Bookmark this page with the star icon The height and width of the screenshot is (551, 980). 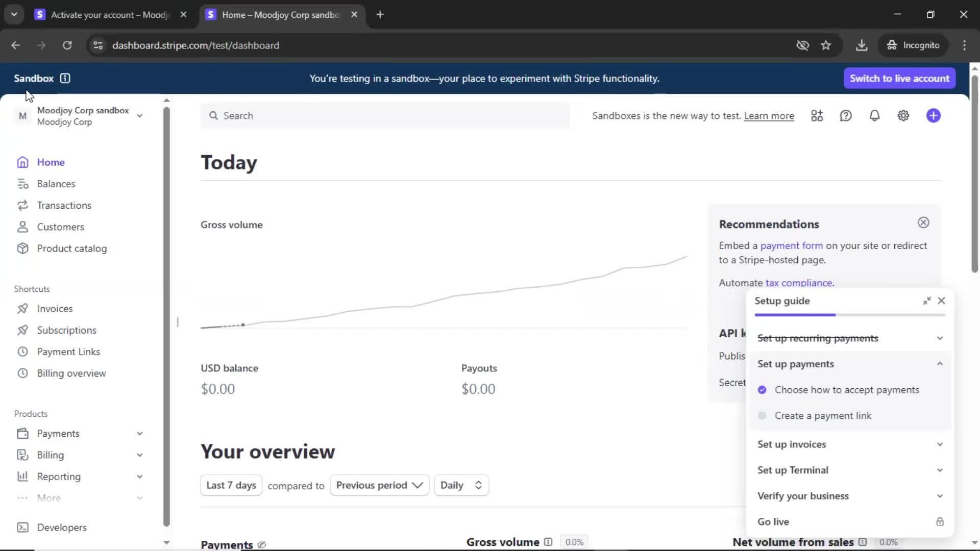coord(826,45)
